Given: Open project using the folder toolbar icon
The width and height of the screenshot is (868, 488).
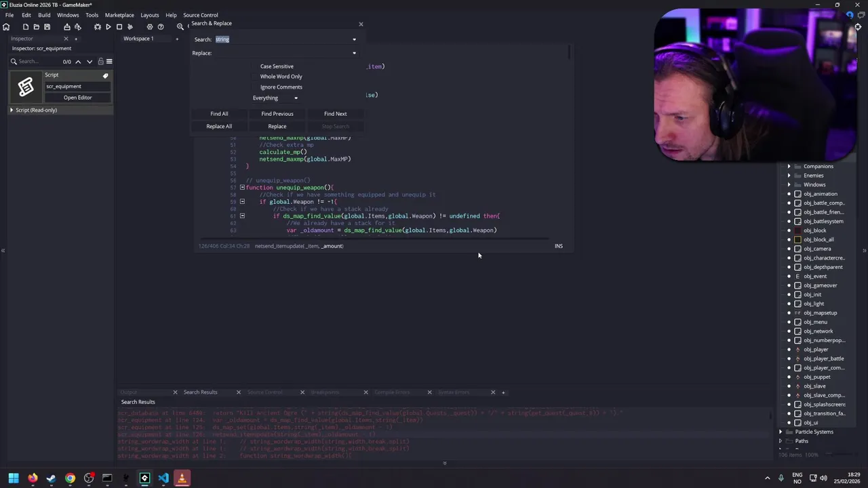Looking at the screenshot, I should tap(36, 26).
